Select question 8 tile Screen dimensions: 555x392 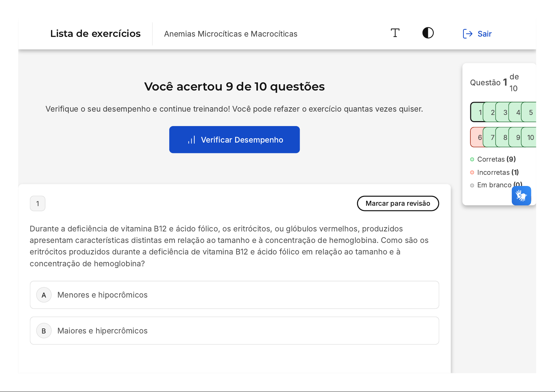[504, 138]
